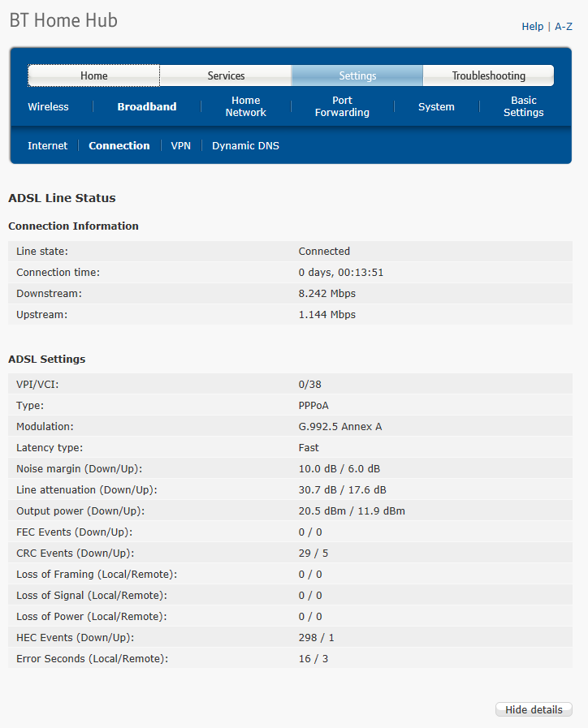The width and height of the screenshot is (588, 728).
Task: Open the VPN submenu page
Action: coord(180,146)
